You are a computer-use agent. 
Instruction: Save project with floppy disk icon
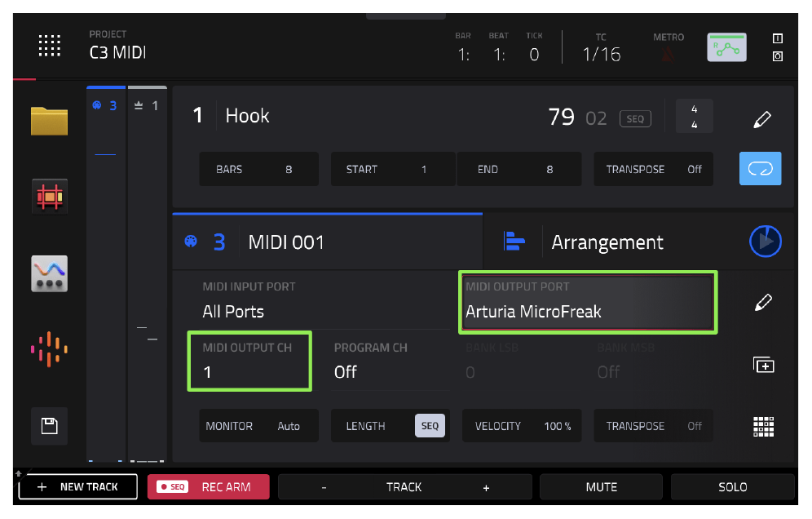[49, 426]
